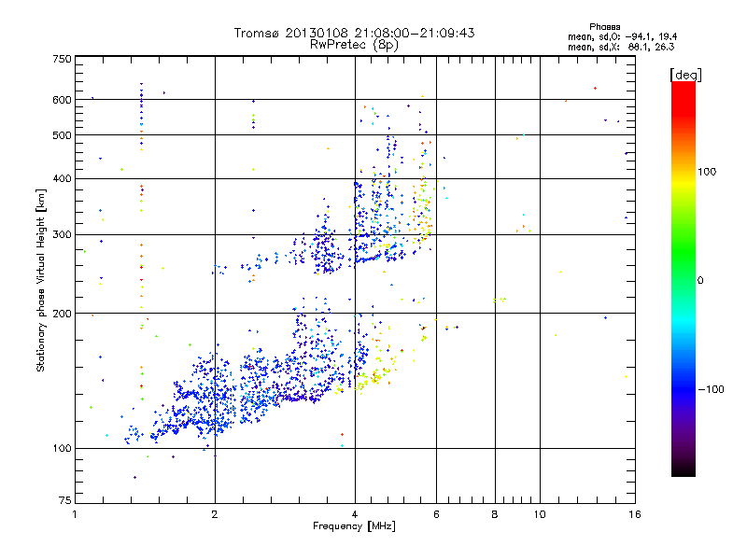The width and height of the screenshot is (747, 560).
Task: Click the frequency axis tick "1"
Action: (75, 514)
